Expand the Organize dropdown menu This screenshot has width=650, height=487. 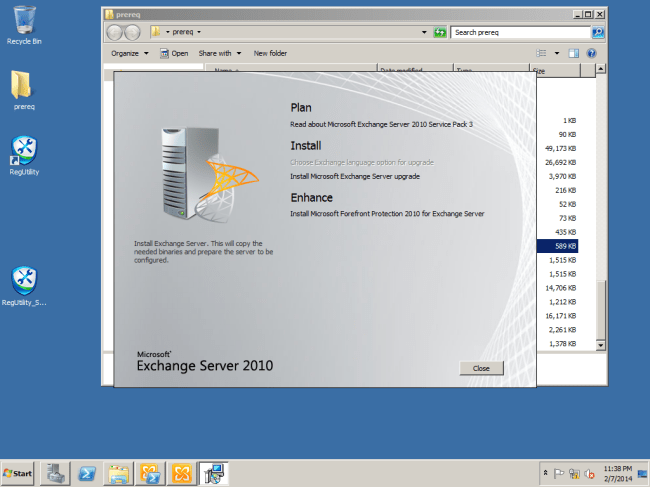point(128,53)
